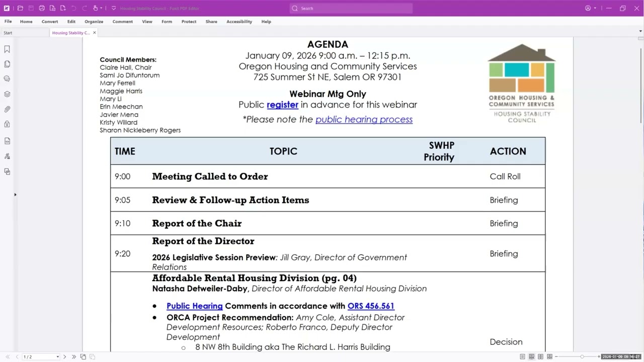644x362 pixels.
Task: Open the Accessibility ribbon tab
Action: pos(239,22)
